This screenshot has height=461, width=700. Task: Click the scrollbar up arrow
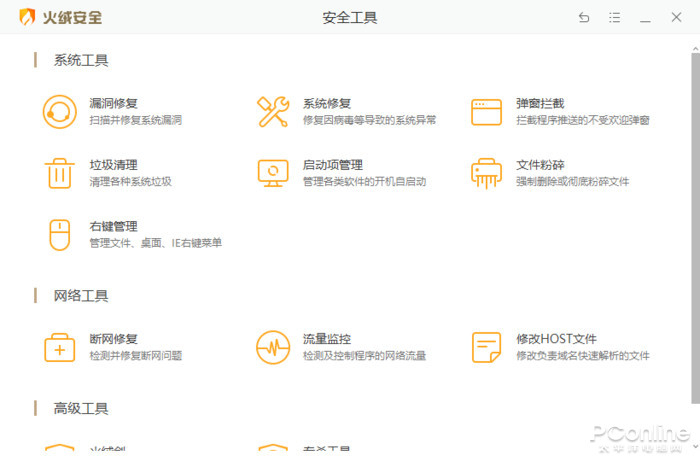click(696, 47)
